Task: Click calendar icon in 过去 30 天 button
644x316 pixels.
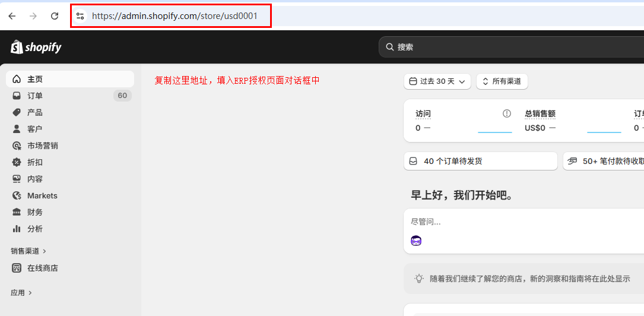Action: coord(413,81)
